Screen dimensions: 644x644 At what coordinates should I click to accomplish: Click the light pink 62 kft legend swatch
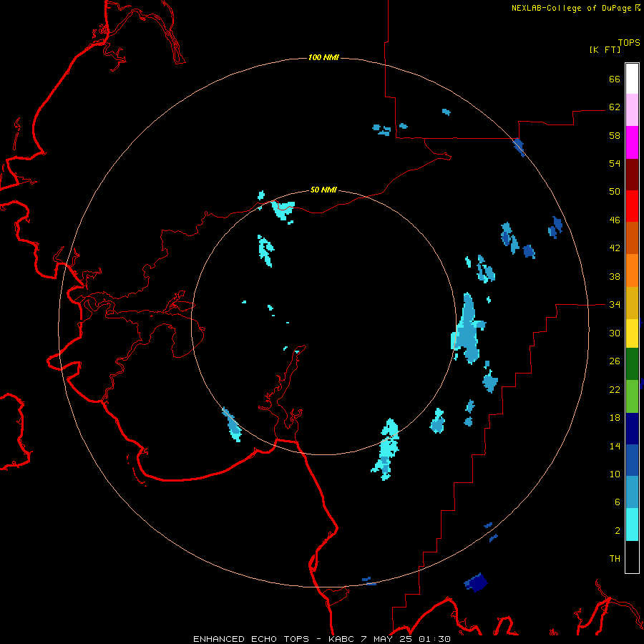coord(632,110)
